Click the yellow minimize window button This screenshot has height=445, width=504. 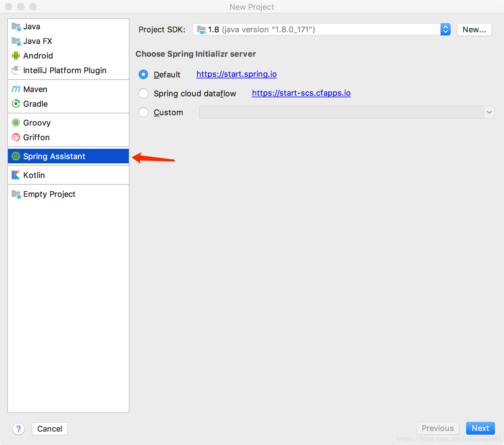pyautogui.click(x=21, y=7)
